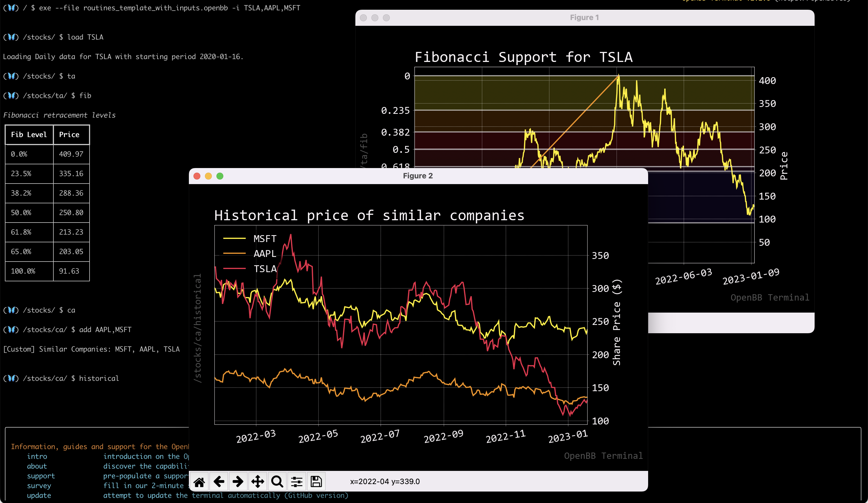Click the Figure 2 window title
The height and width of the screenshot is (503, 868).
(418, 176)
